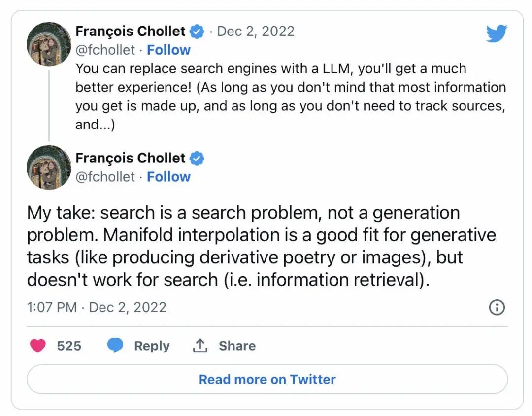Click François Chollet name in first tweet

[131, 32]
